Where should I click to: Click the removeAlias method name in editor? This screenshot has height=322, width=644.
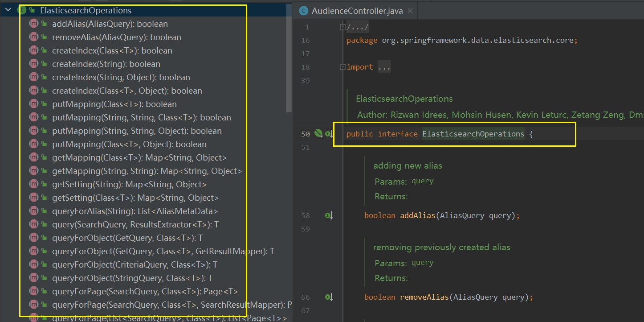pyautogui.click(x=424, y=297)
